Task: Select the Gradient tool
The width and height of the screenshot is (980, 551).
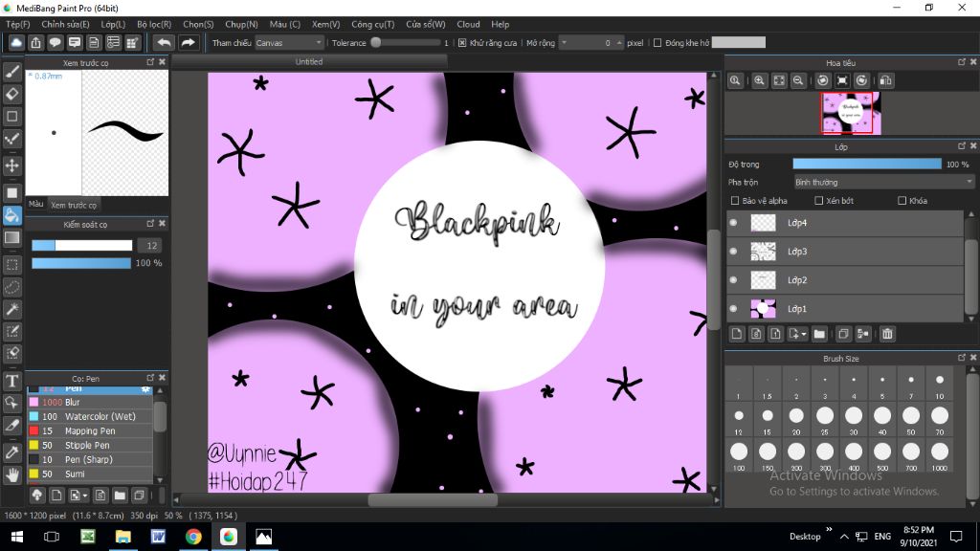Action: (x=11, y=237)
